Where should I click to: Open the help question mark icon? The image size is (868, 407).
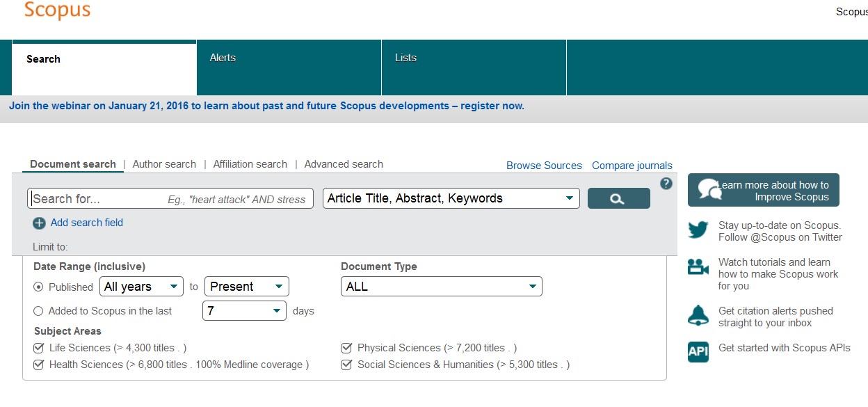(x=666, y=184)
